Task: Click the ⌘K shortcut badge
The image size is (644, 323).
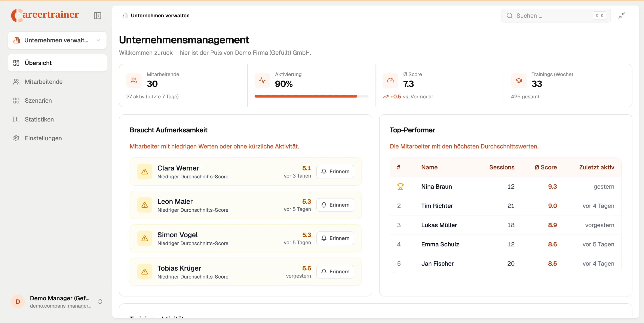Action: [599, 15]
